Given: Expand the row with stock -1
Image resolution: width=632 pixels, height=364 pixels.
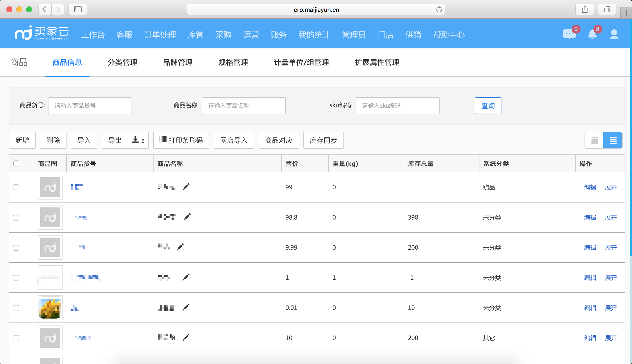Looking at the screenshot, I should [611, 278].
